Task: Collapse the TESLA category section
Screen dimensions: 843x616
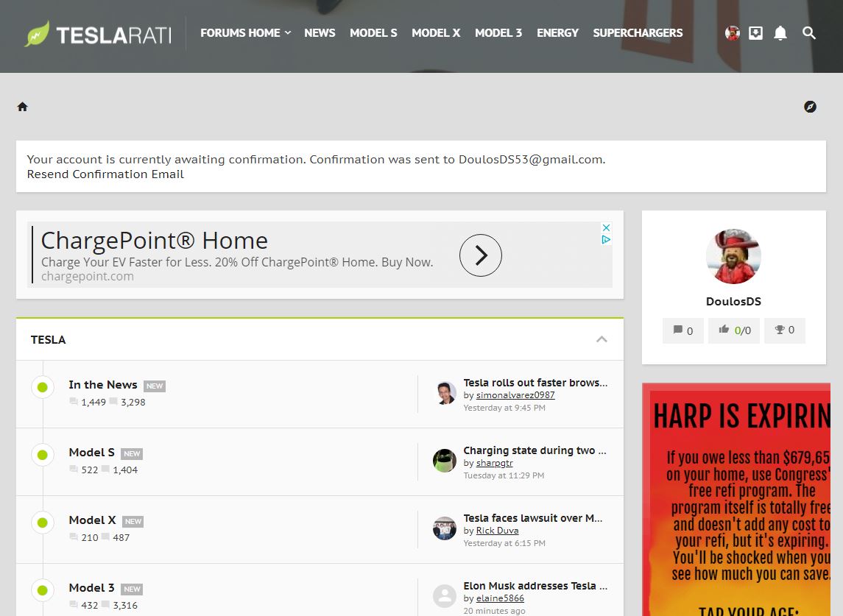Action: pos(602,339)
